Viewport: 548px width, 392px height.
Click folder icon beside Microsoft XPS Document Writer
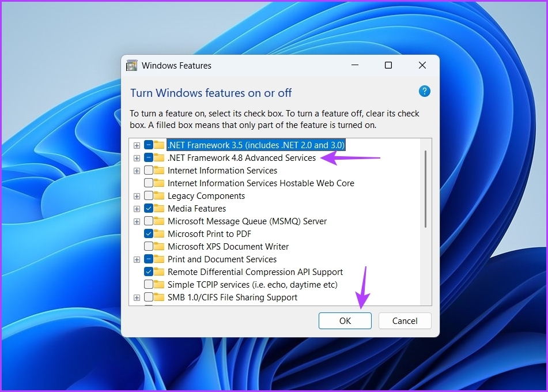pos(159,247)
